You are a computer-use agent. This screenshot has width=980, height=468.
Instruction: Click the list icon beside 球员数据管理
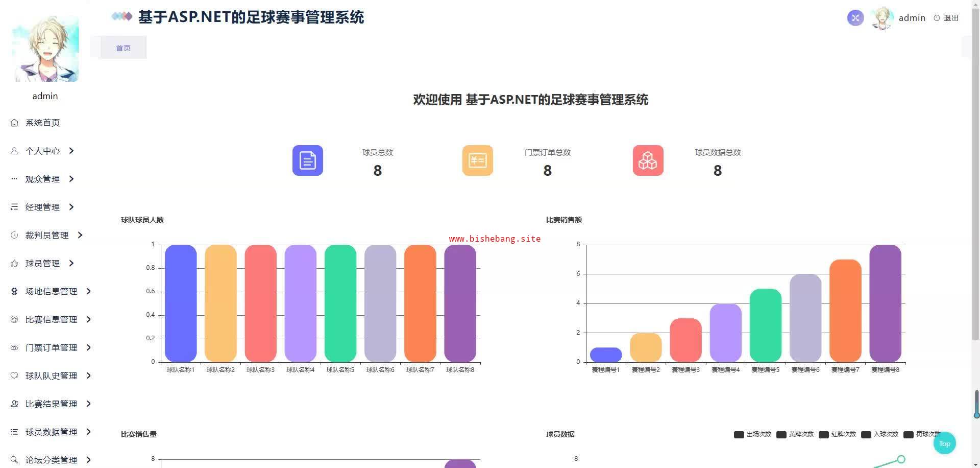[x=14, y=432]
